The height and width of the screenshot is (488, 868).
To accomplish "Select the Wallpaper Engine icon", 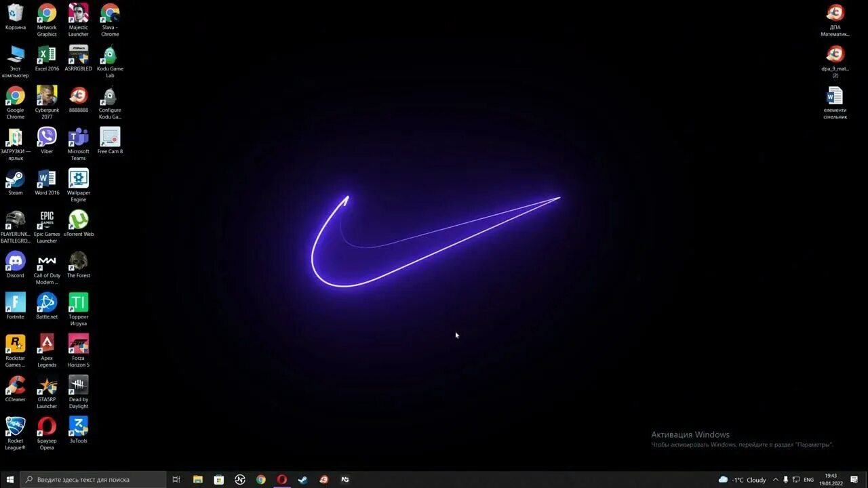I will [x=79, y=186].
